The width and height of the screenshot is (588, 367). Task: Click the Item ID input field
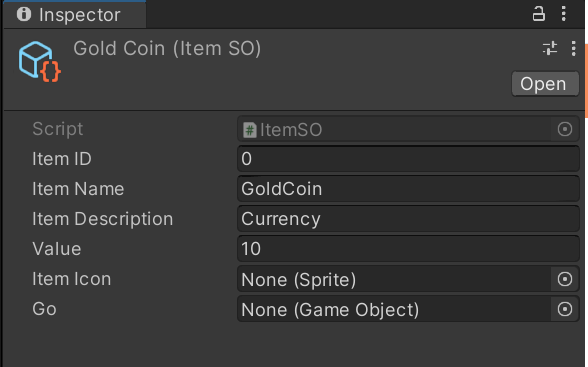click(x=408, y=159)
